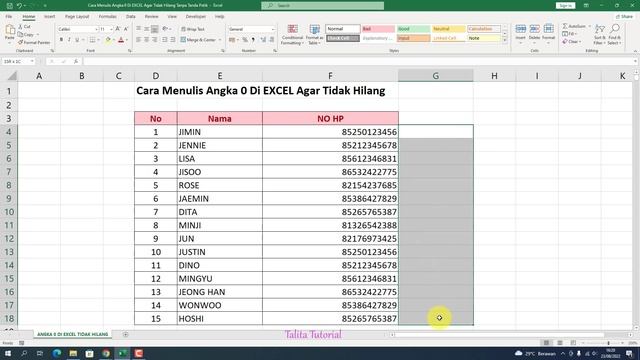The image size is (640, 360).
Task: Open the Merge & Center dropdown arrow
Action: point(220,40)
